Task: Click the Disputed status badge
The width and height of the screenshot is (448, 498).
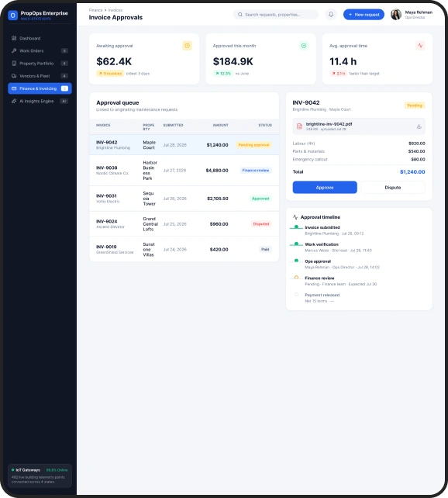Action: [261, 224]
